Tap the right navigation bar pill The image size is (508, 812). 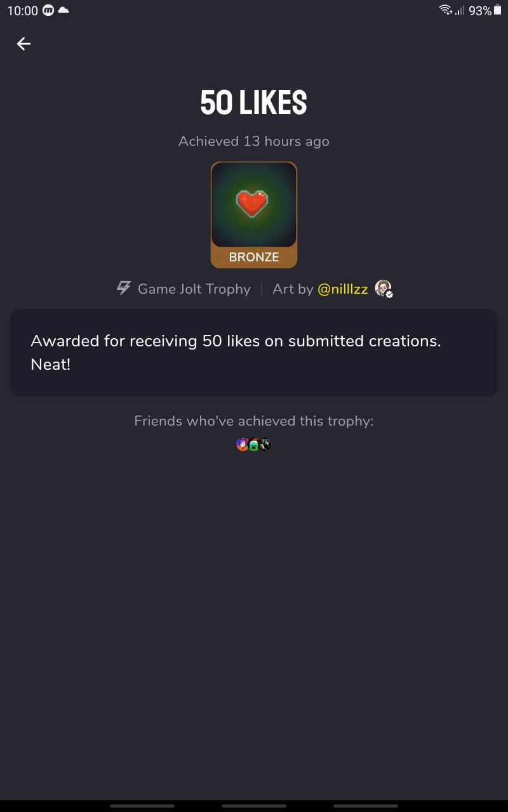click(x=366, y=806)
